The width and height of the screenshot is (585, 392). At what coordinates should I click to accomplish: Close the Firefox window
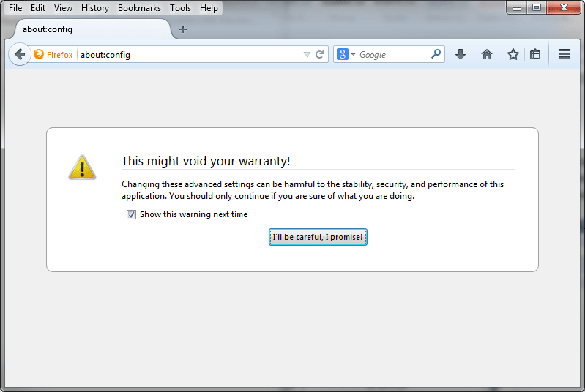tap(564, 7)
